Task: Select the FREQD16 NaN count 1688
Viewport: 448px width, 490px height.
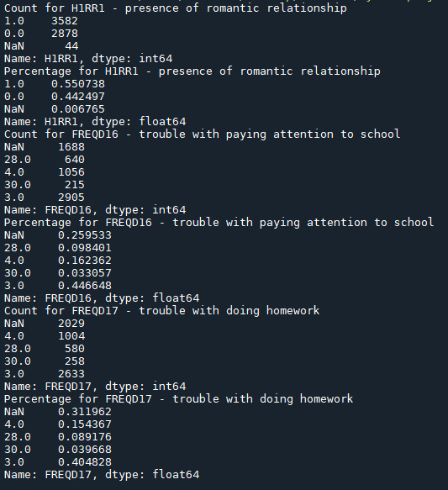Action: click(71, 147)
